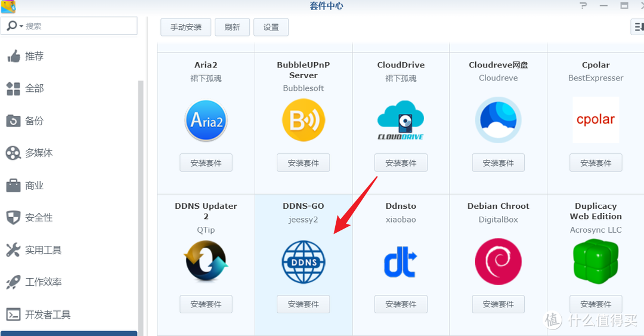Click the 商业 briefcase icon
Viewport: 644px width, 336px height.
click(x=13, y=186)
